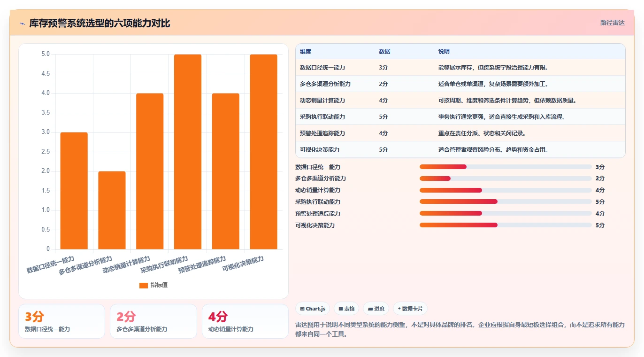
Task: Click the description starting 可按周期
Action: tap(507, 101)
